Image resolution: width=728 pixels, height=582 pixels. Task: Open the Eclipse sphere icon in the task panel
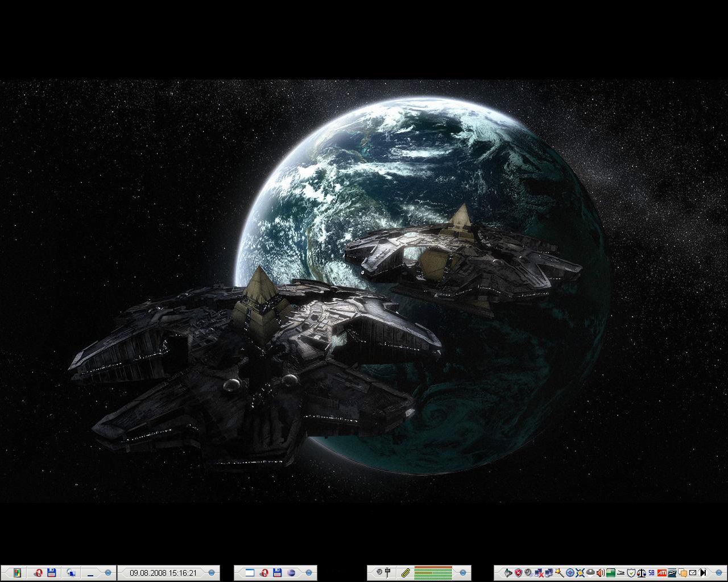click(291, 572)
